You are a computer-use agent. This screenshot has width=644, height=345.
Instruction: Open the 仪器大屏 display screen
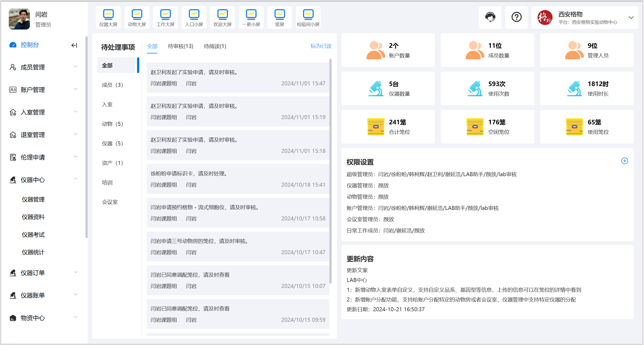click(108, 18)
